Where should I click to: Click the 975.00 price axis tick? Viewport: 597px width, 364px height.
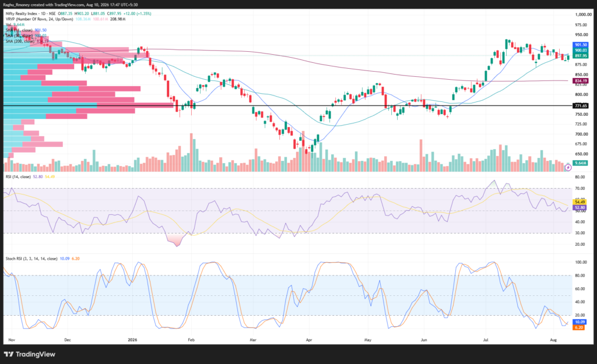point(581,24)
